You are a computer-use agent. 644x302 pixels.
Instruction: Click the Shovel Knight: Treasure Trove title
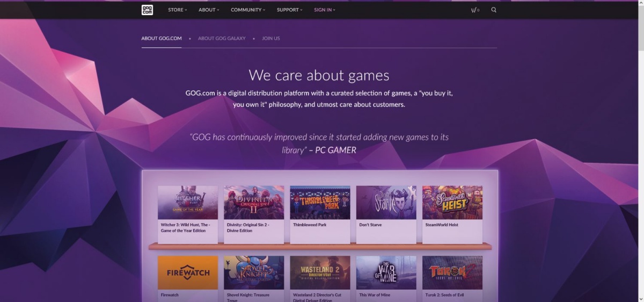(x=248, y=297)
